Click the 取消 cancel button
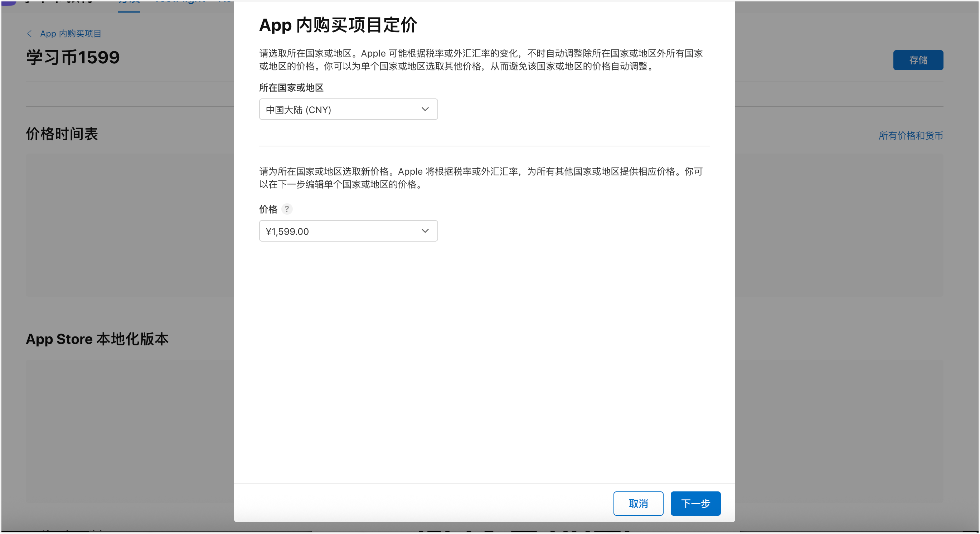This screenshot has height=534, width=980. (638, 504)
